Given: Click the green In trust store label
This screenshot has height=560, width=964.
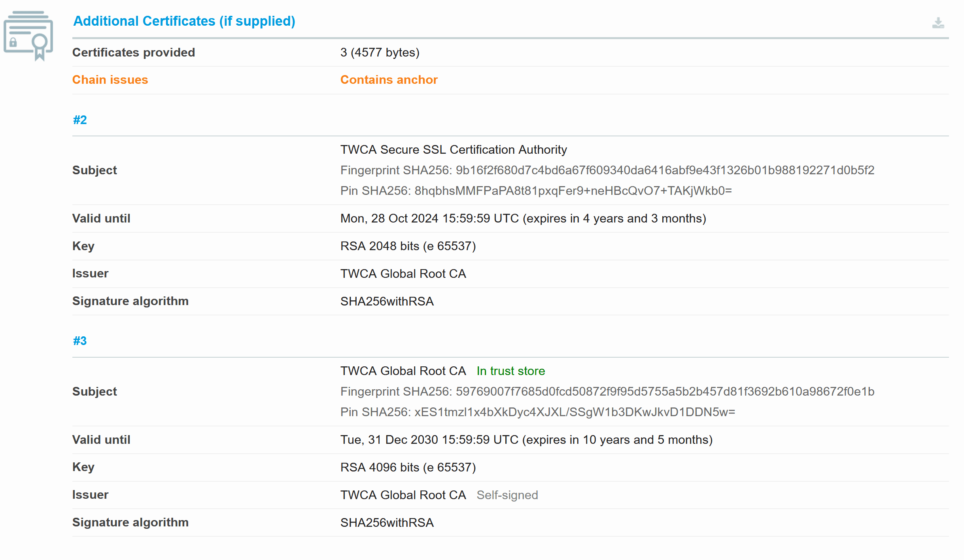Looking at the screenshot, I should [510, 371].
